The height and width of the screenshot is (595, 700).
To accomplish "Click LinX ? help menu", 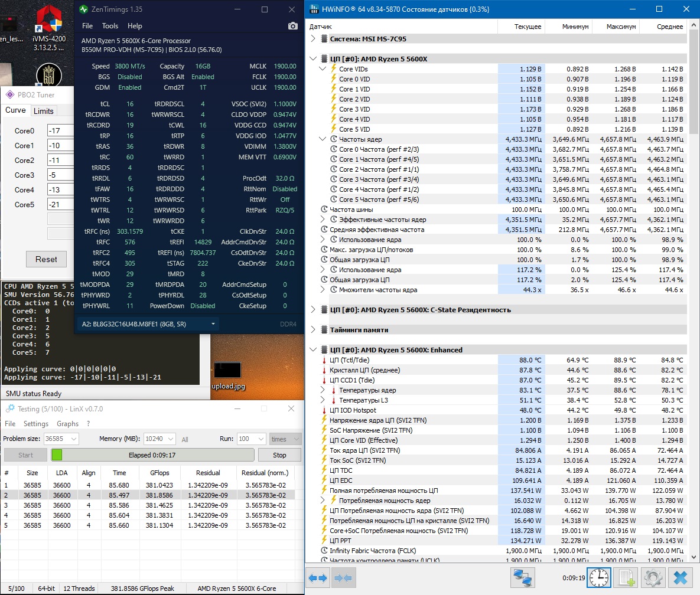I will [x=89, y=423].
